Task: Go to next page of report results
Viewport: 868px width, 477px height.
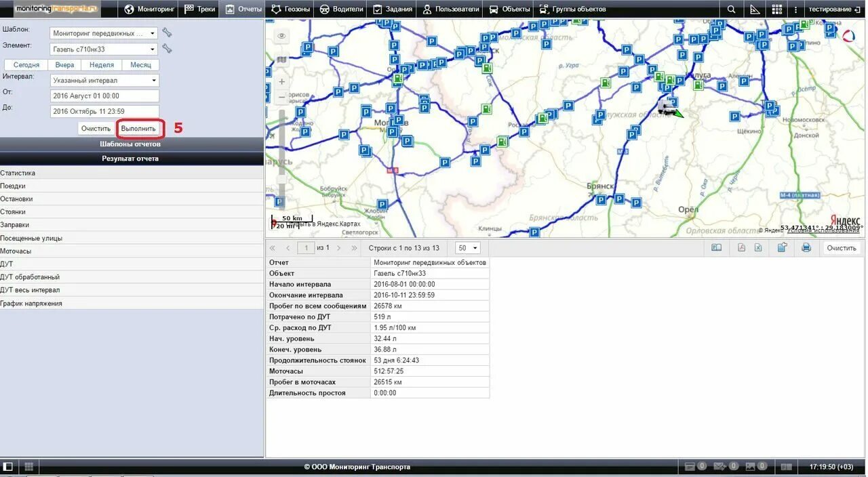Action: pos(338,248)
